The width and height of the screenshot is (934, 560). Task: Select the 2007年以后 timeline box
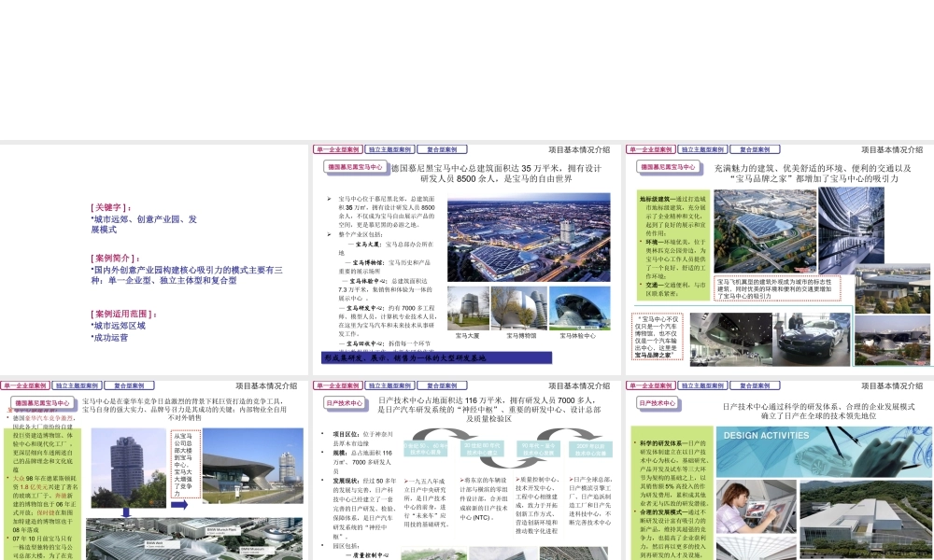point(590,449)
